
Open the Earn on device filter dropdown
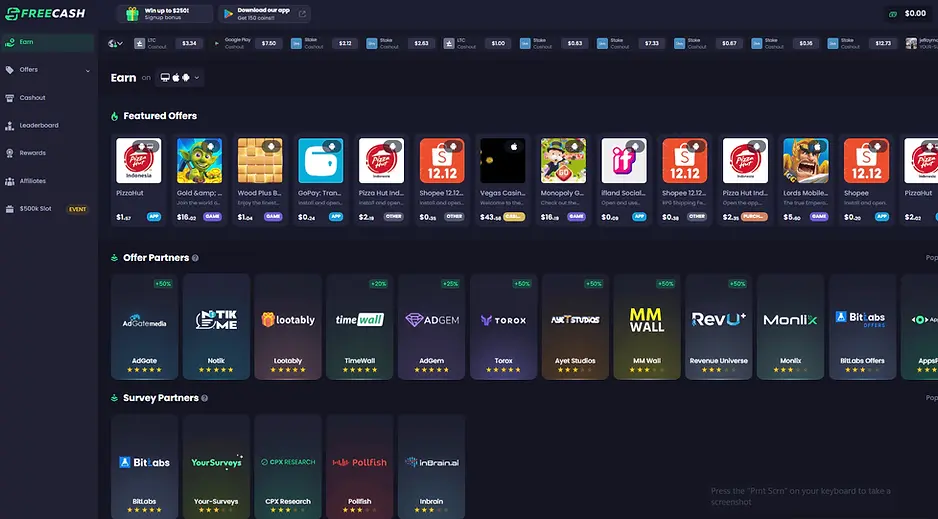(x=179, y=78)
